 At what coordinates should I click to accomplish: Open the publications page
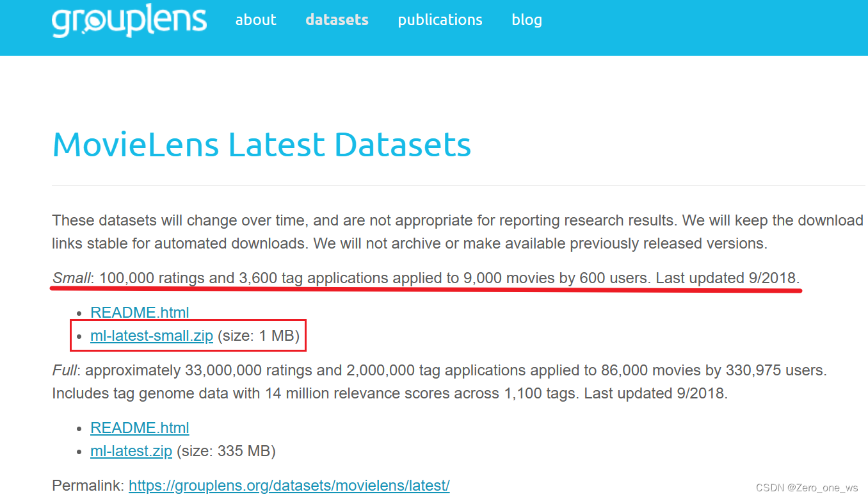tap(440, 20)
